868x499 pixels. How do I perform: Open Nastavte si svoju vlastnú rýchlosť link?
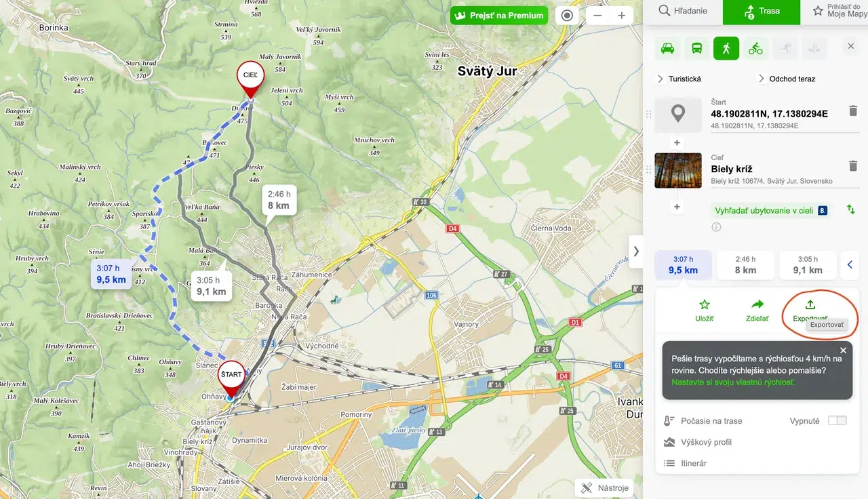pyautogui.click(x=733, y=382)
